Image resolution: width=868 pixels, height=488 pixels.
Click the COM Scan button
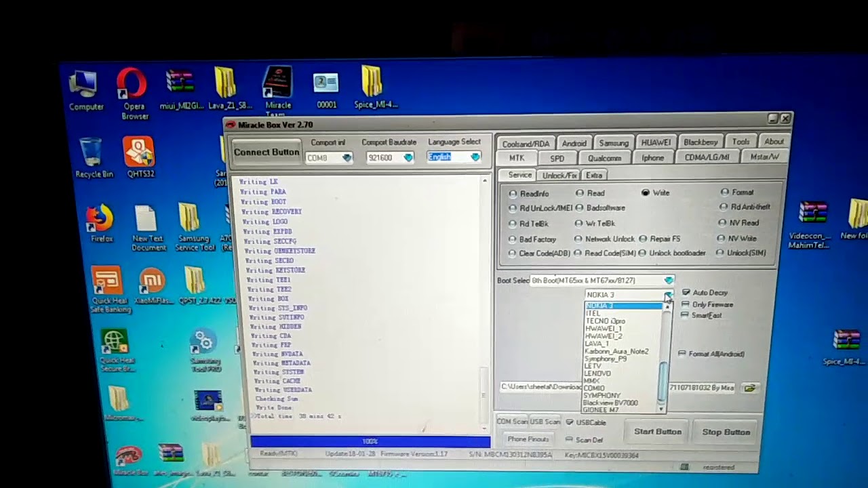[x=512, y=422]
